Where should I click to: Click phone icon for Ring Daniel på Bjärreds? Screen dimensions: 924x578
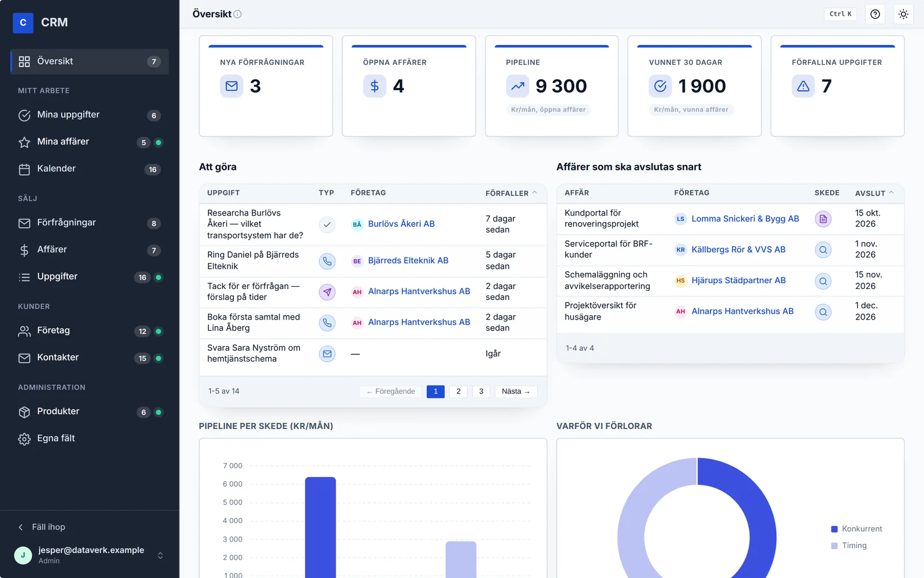click(x=327, y=261)
